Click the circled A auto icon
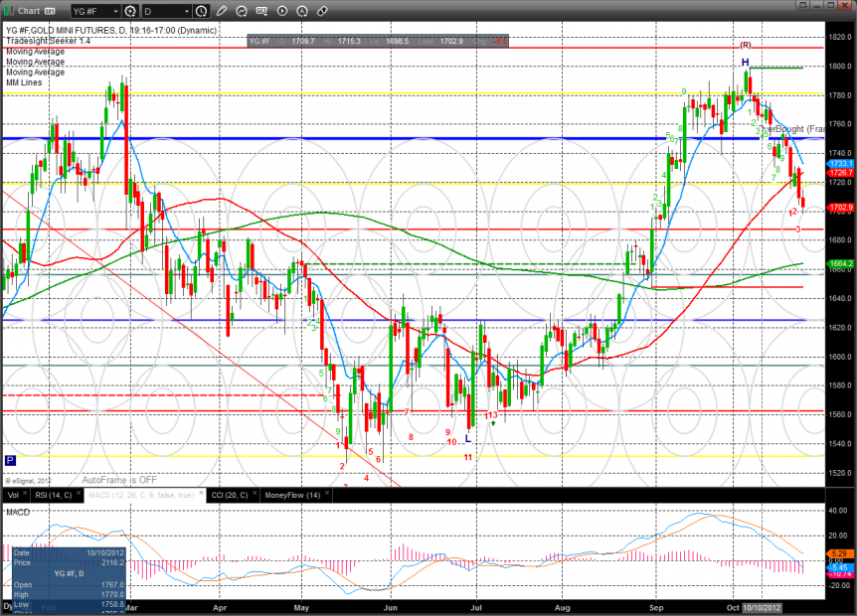857x616 pixels. point(301,11)
